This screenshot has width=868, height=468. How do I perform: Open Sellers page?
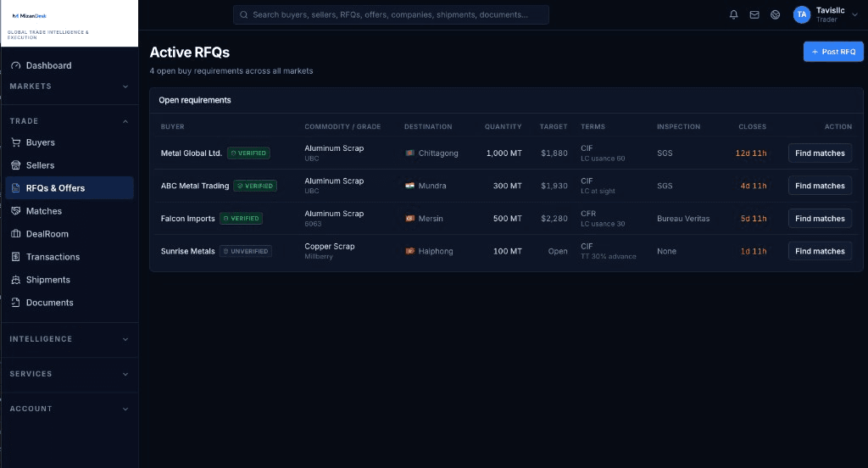click(x=70, y=165)
